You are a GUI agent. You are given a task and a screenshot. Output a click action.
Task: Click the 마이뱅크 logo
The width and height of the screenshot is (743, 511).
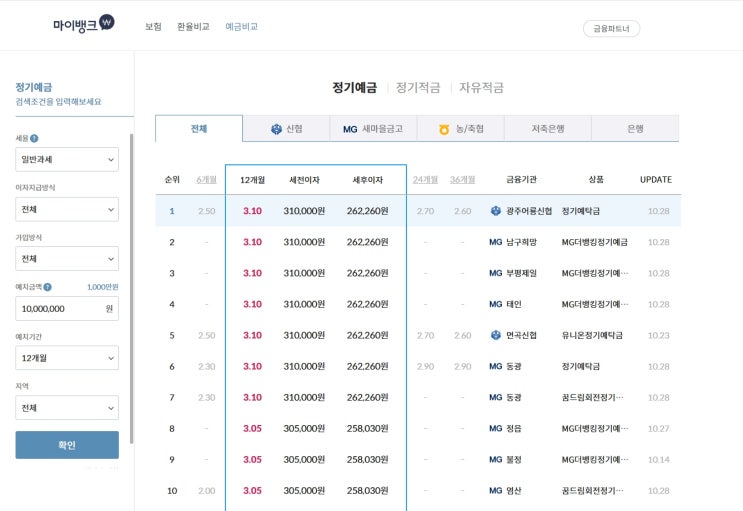pyautogui.click(x=83, y=24)
